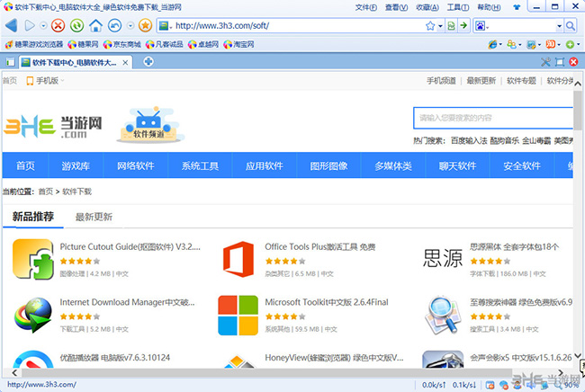Click the orange chat bubble toolbar icon
This screenshot has width=585, height=392.
[x=550, y=44]
